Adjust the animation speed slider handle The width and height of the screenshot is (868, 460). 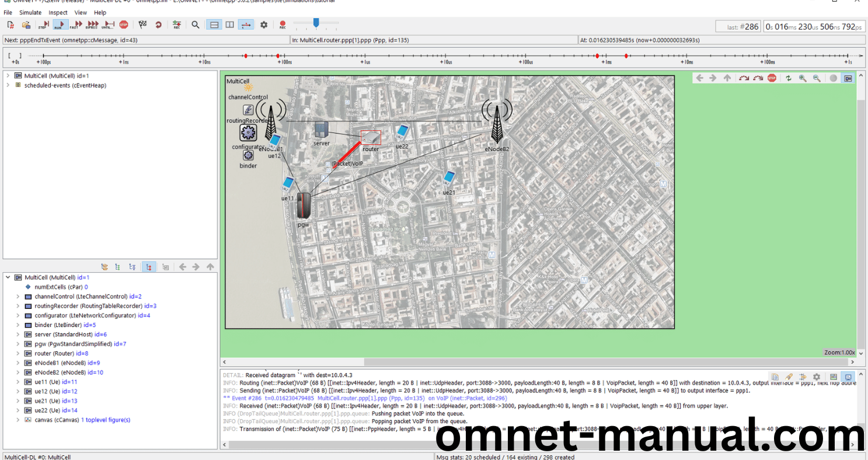click(316, 23)
